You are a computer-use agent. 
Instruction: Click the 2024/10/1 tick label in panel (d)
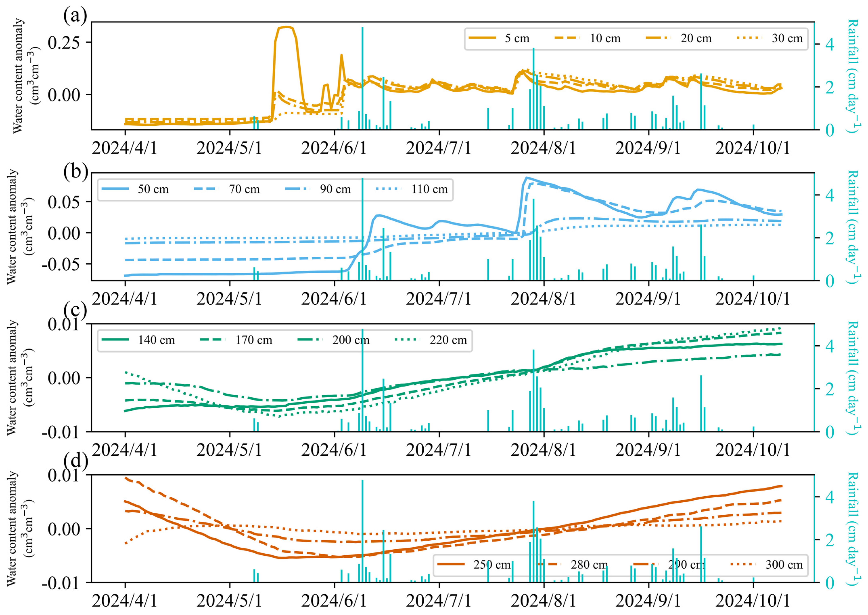(x=752, y=601)
